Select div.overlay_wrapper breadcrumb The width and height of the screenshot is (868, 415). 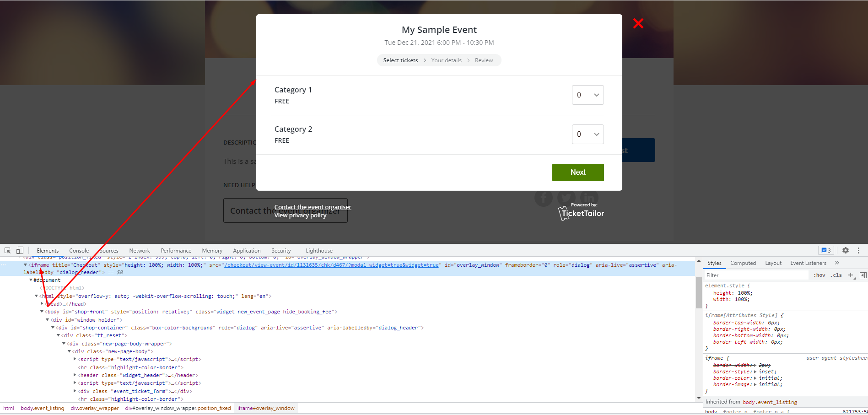coord(94,408)
